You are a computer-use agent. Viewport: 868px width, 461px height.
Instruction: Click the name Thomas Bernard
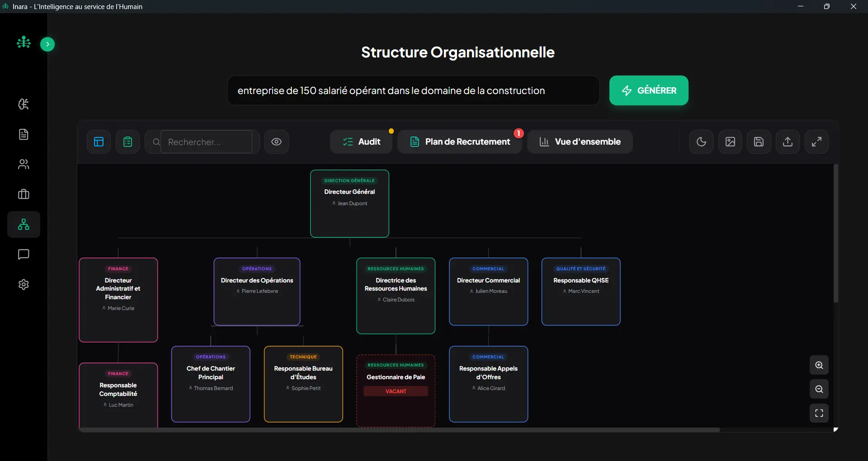point(213,388)
